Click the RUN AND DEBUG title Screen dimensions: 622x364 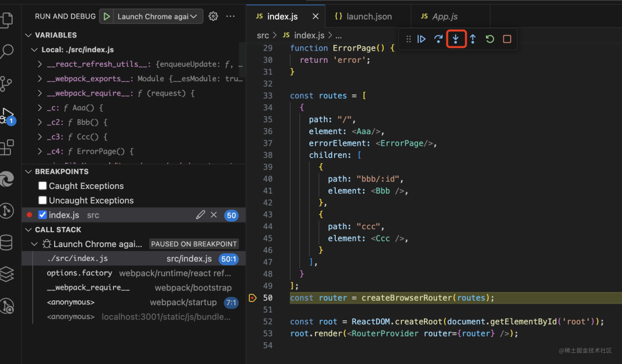point(65,16)
